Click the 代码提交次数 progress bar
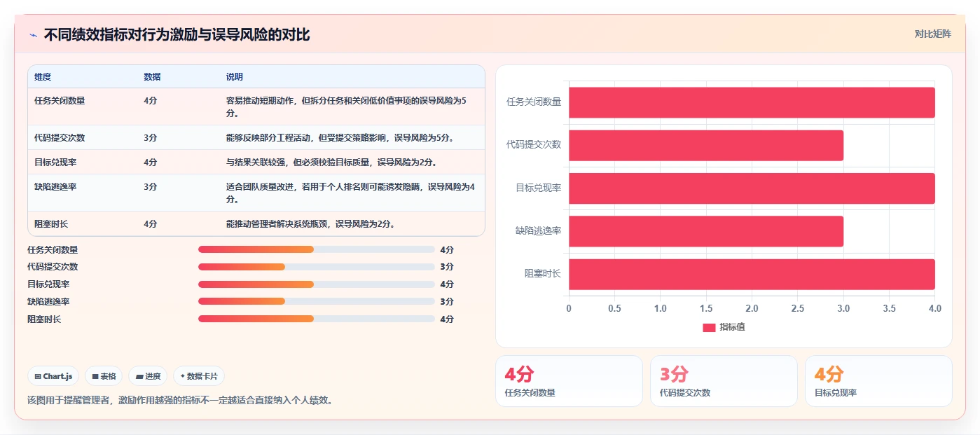980x435 pixels. point(317,267)
